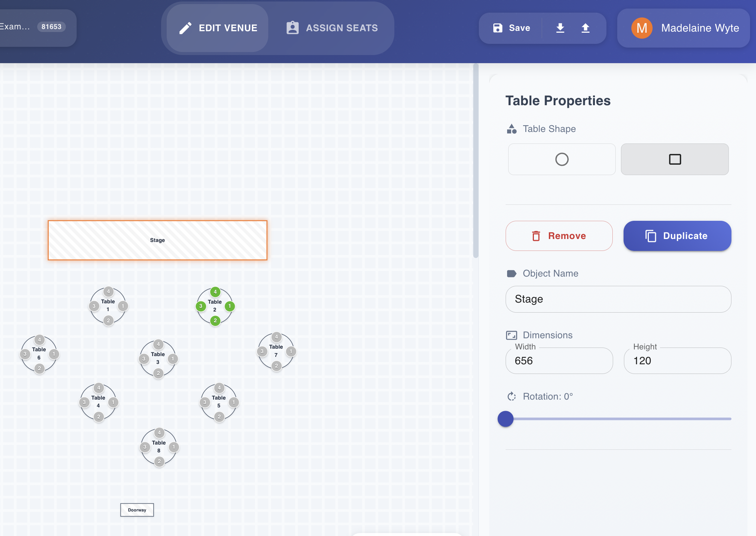
Task: Open the Assign Seats tab
Action: coord(332,28)
